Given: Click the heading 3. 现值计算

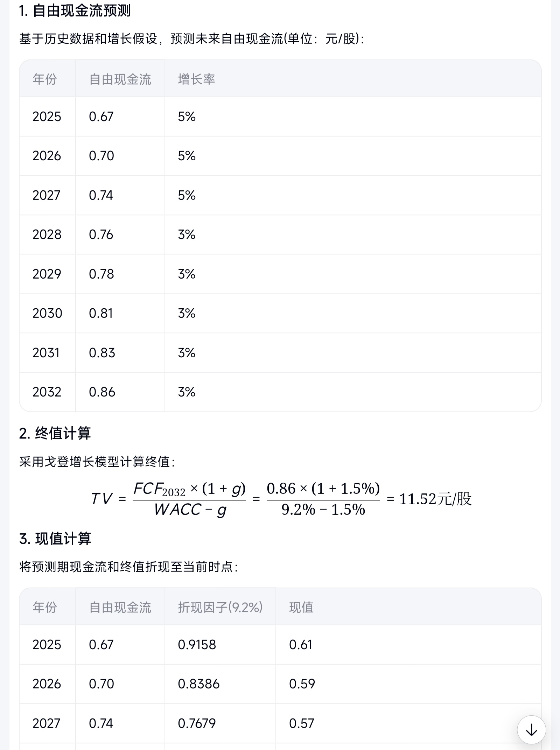Looking at the screenshot, I should [55, 539].
